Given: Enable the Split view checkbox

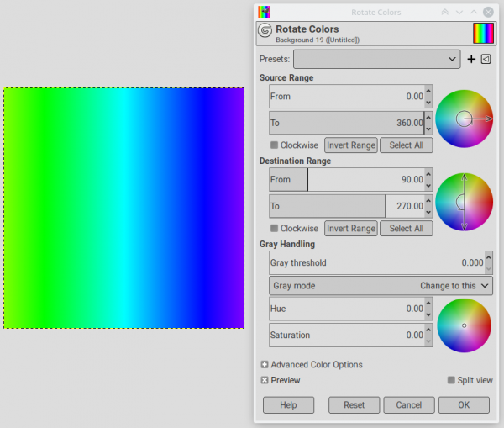Looking at the screenshot, I should (x=451, y=380).
